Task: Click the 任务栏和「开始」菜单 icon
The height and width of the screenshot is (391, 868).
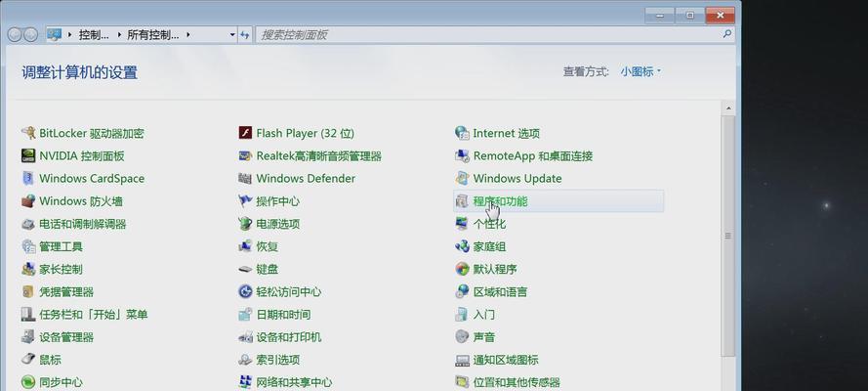Action: click(28, 315)
